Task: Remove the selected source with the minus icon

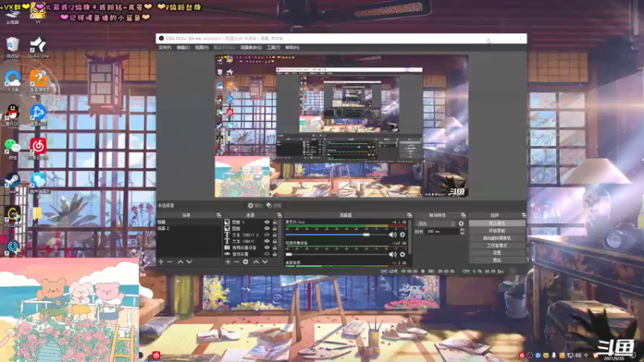Action: pos(237,262)
